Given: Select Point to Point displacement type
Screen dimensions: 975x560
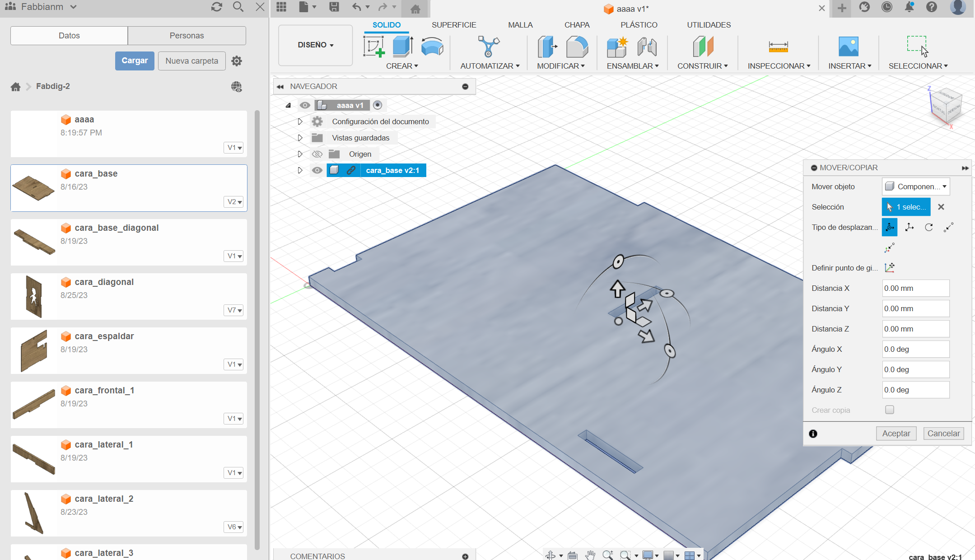Looking at the screenshot, I should coord(948,227).
